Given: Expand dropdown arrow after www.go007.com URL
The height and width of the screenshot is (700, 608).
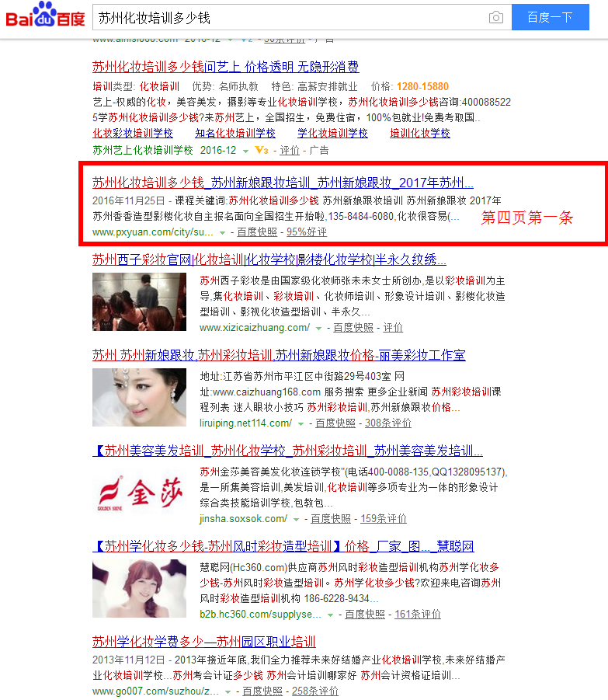Looking at the screenshot, I should coord(228,692).
